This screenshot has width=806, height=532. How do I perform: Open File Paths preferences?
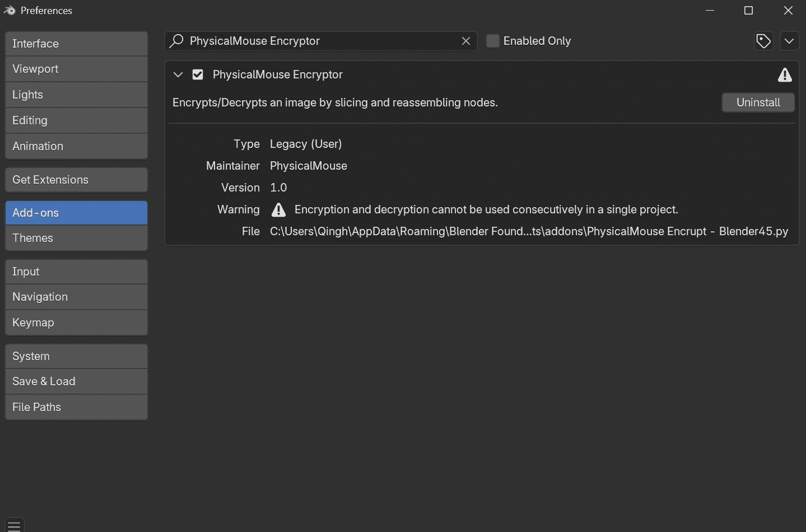point(76,407)
